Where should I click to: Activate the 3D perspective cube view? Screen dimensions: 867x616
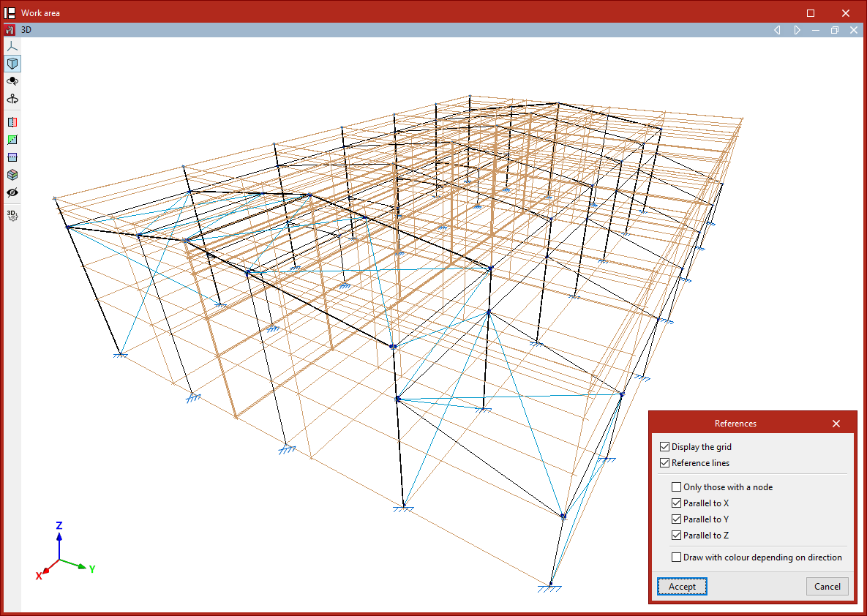12,64
